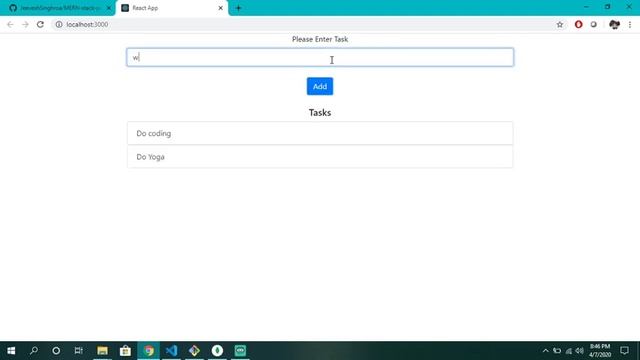Click the grey extension icon beside Opera
This screenshot has height=360, width=640.
click(593, 24)
